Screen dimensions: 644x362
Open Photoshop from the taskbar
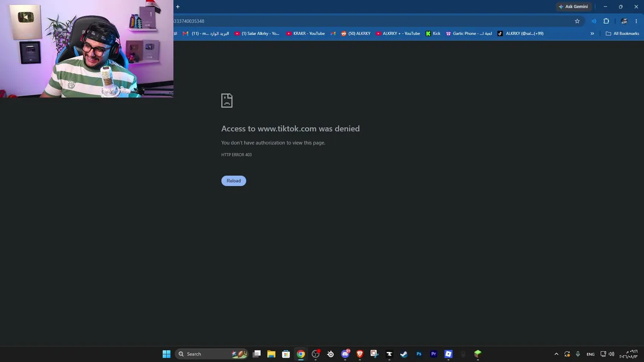point(419,354)
